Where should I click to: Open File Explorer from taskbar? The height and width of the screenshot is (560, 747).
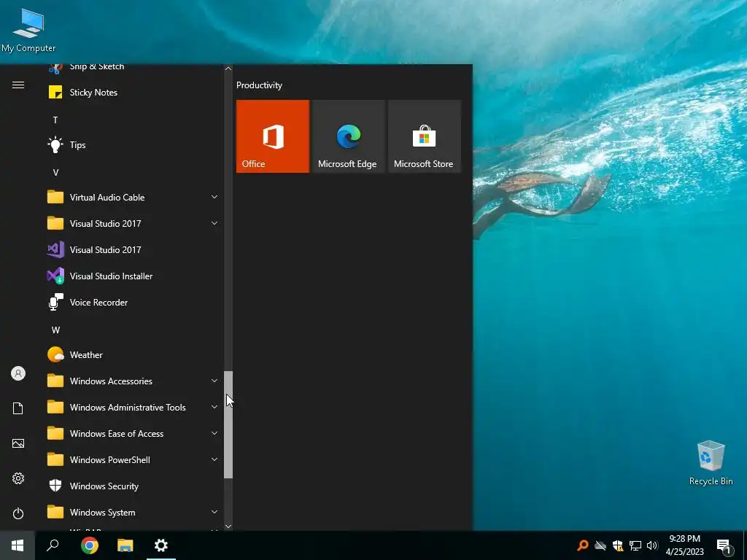coord(125,545)
